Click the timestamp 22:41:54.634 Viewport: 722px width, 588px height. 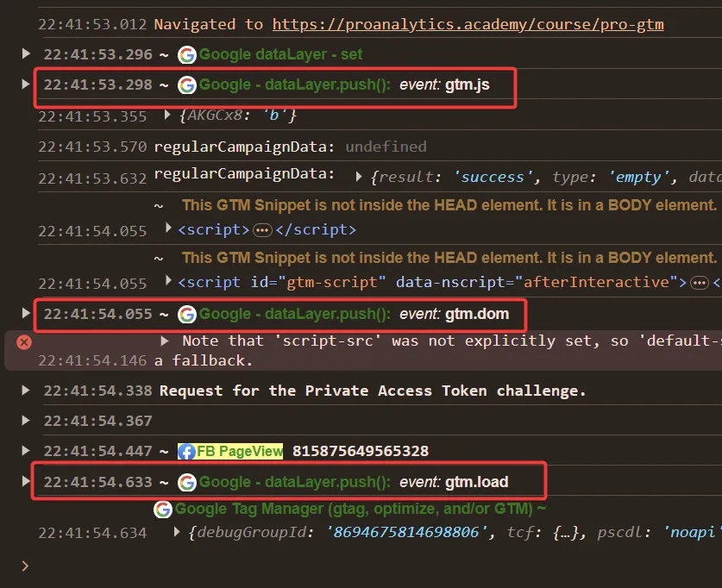coord(92,533)
